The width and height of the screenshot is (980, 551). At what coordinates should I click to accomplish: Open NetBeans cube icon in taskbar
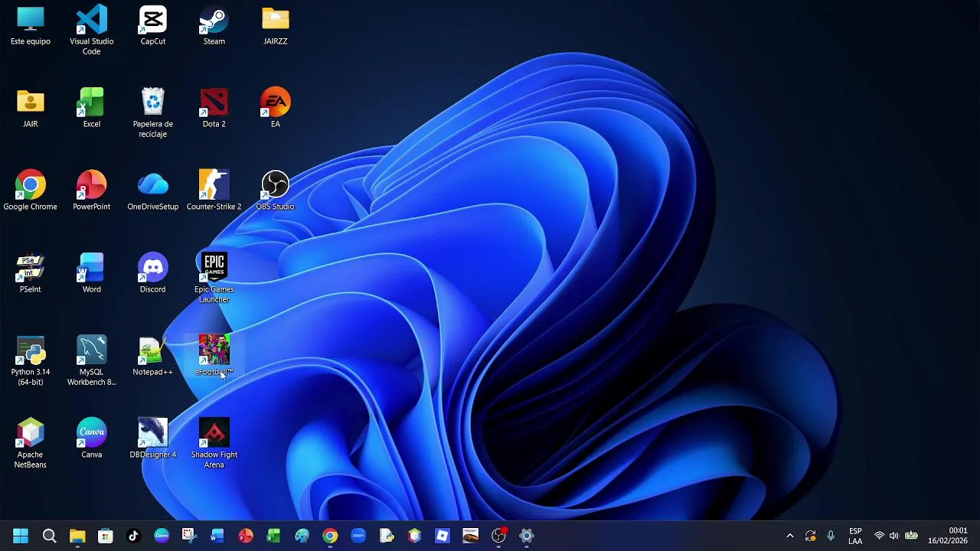point(414,536)
